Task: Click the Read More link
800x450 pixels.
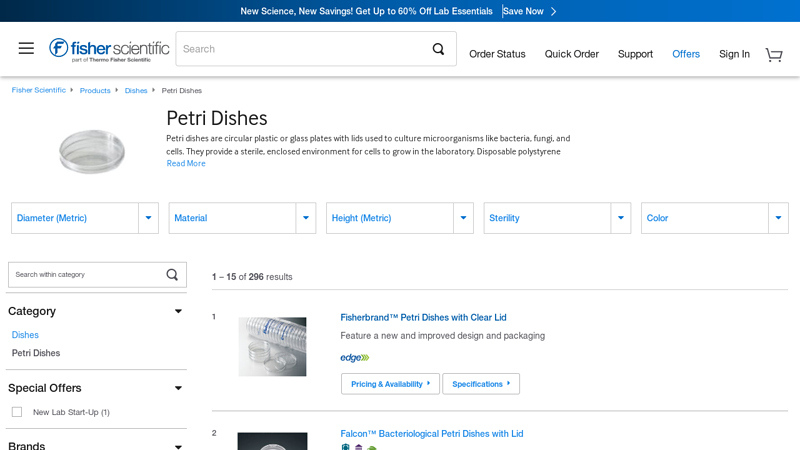Action: point(186,164)
